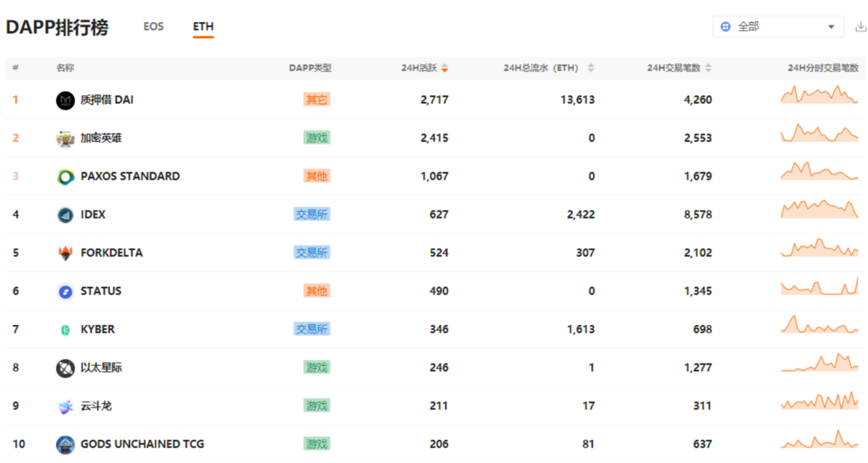Image resolution: width=868 pixels, height=463 pixels.
Task: Click the 质押借 DAI transaction sparkline chart
Action: tap(819, 94)
